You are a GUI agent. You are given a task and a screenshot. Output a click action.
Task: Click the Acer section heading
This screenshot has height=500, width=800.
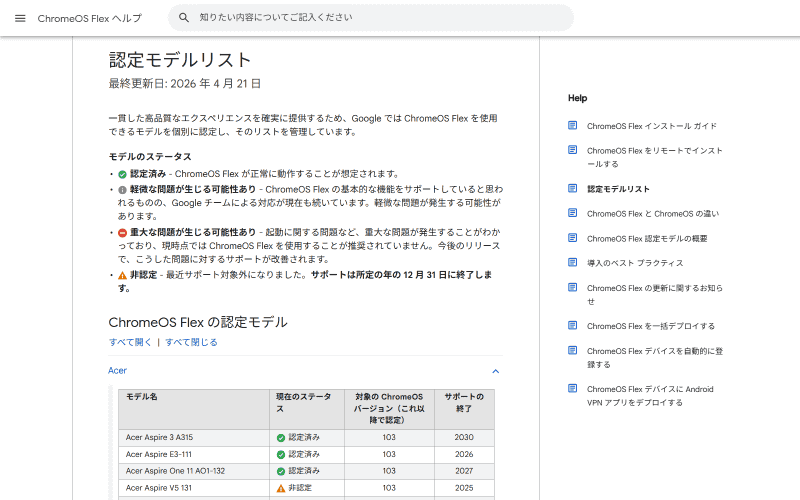[x=117, y=370]
